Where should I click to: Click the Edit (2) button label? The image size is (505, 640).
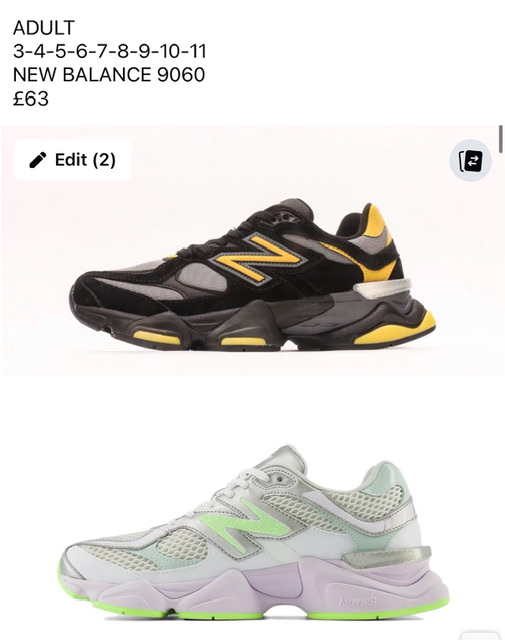(85, 160)
